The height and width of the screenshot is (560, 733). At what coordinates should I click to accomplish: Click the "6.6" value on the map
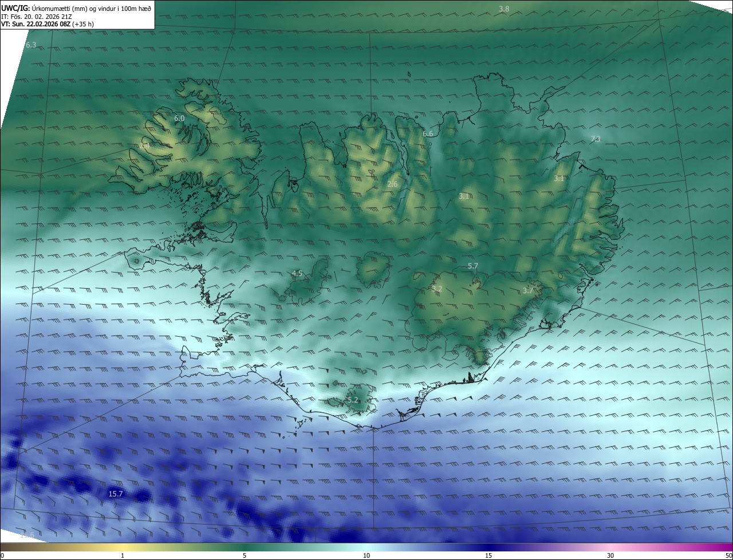pos(428,133)
